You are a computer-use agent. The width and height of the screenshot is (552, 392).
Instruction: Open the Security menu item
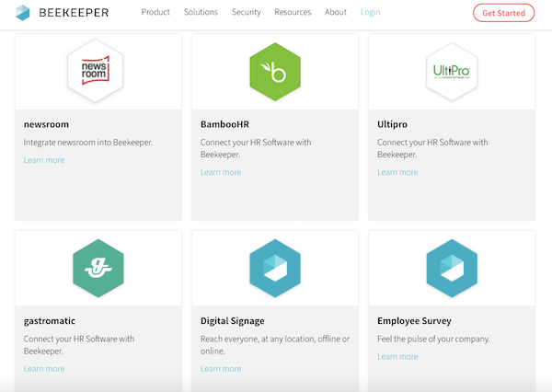pos(247,12)
